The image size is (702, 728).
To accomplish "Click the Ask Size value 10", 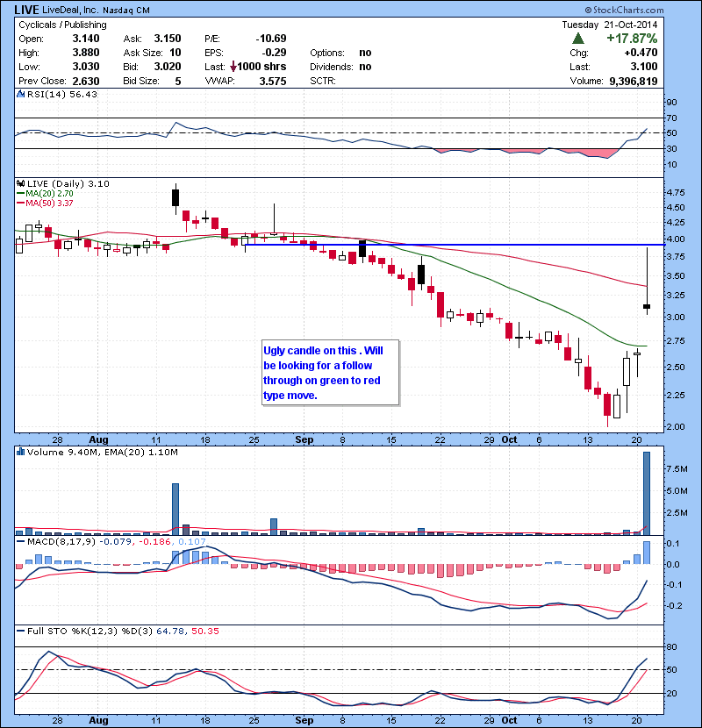I will tap(175, 53).
